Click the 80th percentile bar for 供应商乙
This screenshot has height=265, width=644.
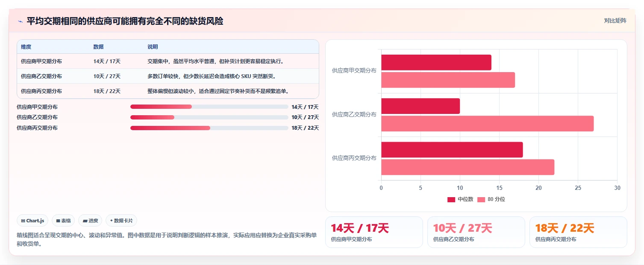(488, 123)
